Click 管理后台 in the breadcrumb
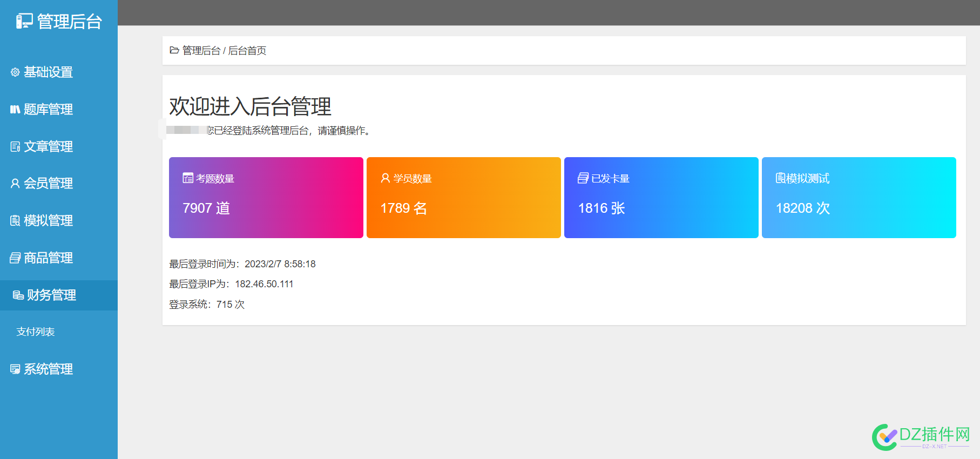Screen dimensions: 980x459 coord(201,50)
